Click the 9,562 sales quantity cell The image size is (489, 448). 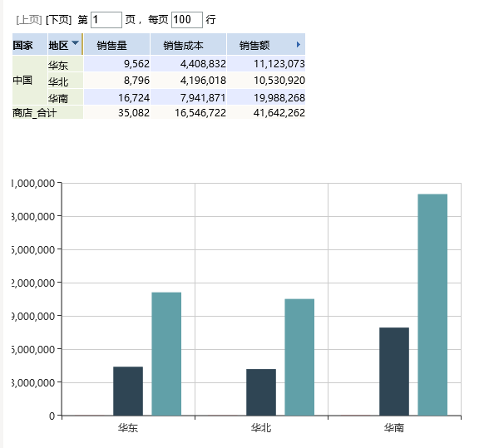coord(117,64)
